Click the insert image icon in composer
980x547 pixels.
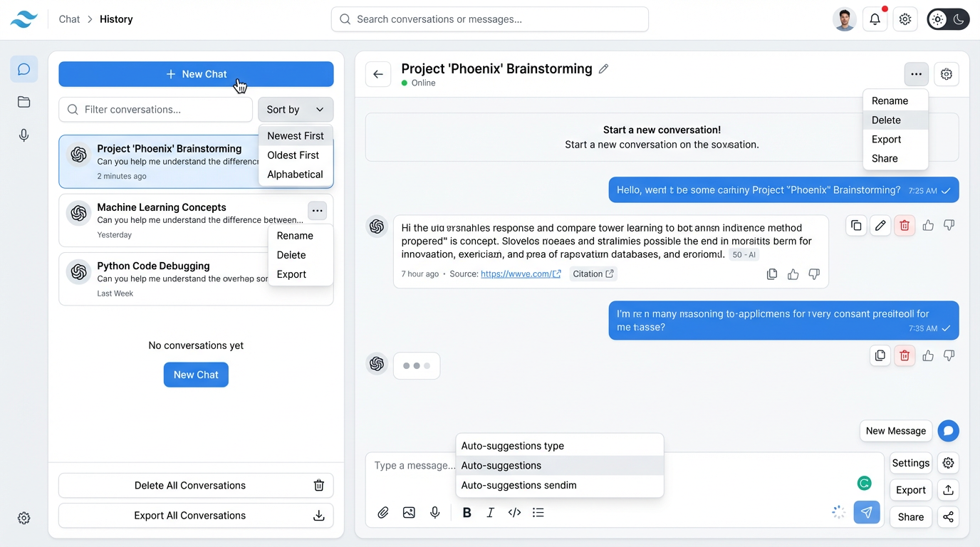pos(409,513)
